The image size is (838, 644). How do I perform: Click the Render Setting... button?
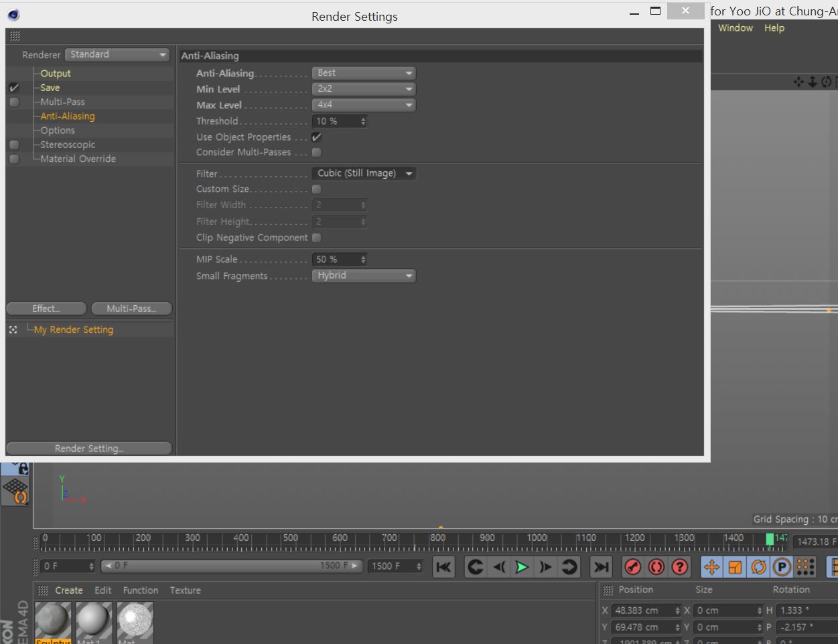click(x=89, y=449)
